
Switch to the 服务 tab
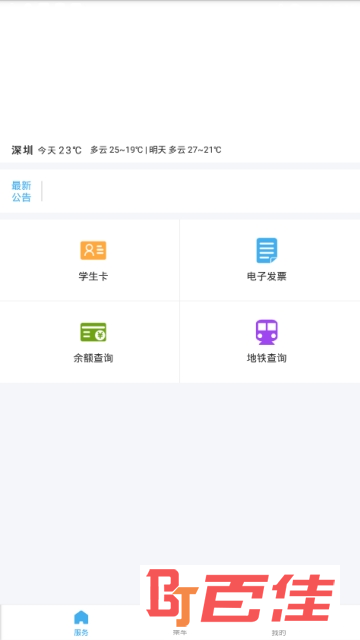(81, 623)
